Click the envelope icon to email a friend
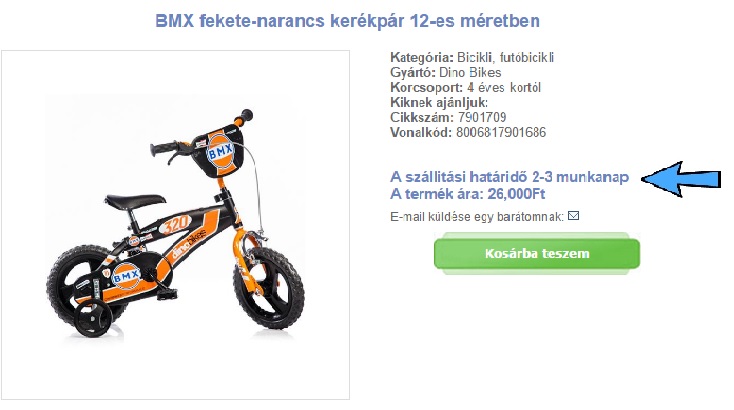Viewport: 734px width, 410px height. (573, 216)
